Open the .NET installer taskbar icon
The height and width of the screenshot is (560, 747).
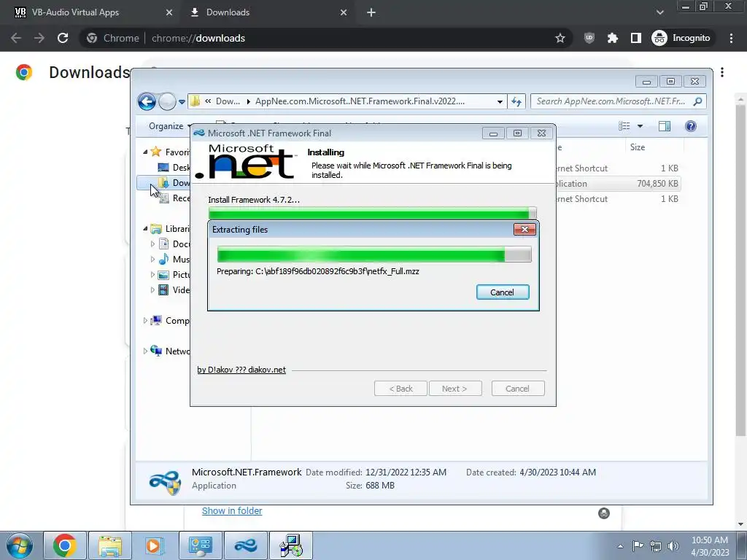click(x=245, y=545)
